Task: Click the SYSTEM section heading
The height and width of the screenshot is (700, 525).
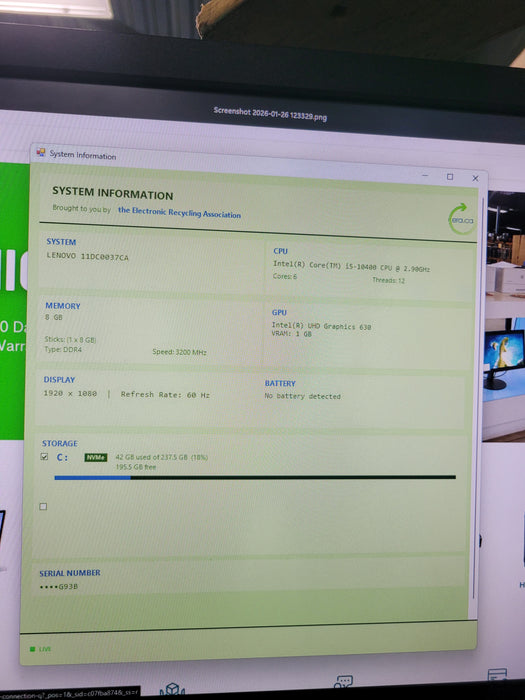Action: pos(61,242)
